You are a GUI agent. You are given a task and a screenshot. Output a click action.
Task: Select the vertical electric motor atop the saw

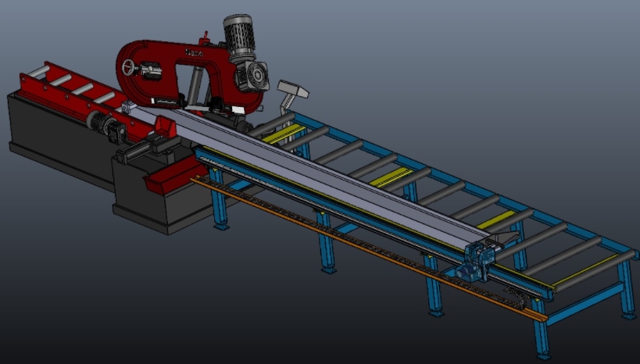pos(240,38)
